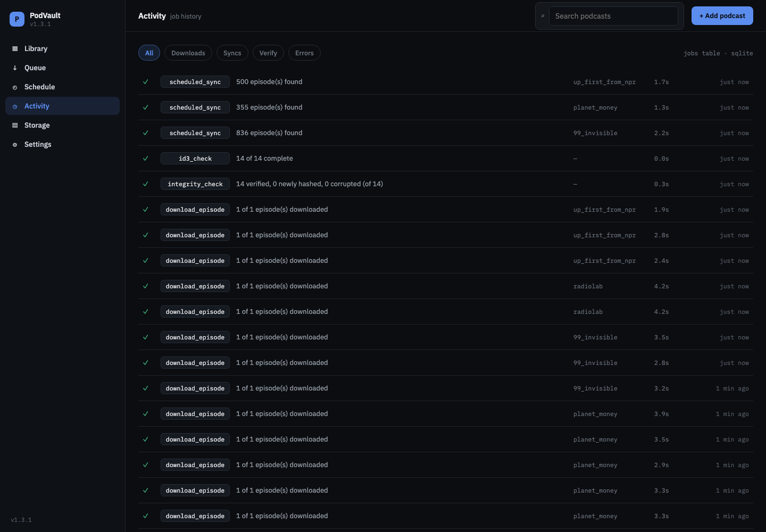The height and width of the screenshot is (532, 766).
Task: Click '836 episode(s) found' text
Action: click(269, 133)
